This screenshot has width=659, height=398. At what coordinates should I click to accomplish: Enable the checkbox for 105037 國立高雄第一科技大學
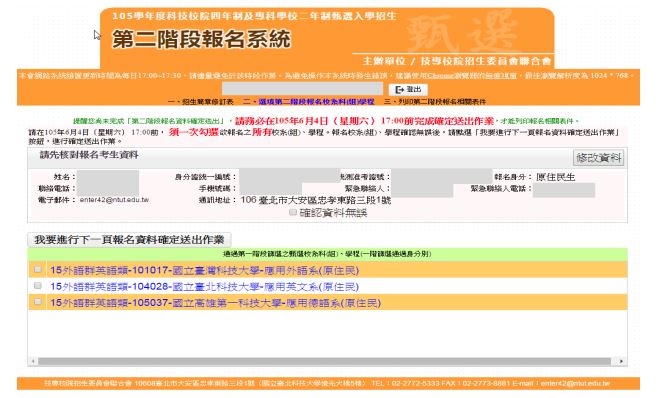click(38, 302)
